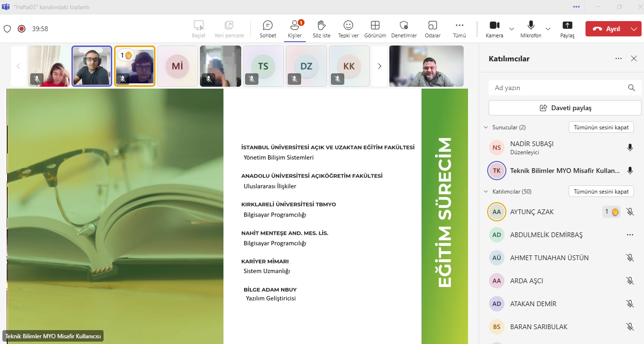
Task: Leave meeting with Ayrıl button
Action: (x=607, y=29)
